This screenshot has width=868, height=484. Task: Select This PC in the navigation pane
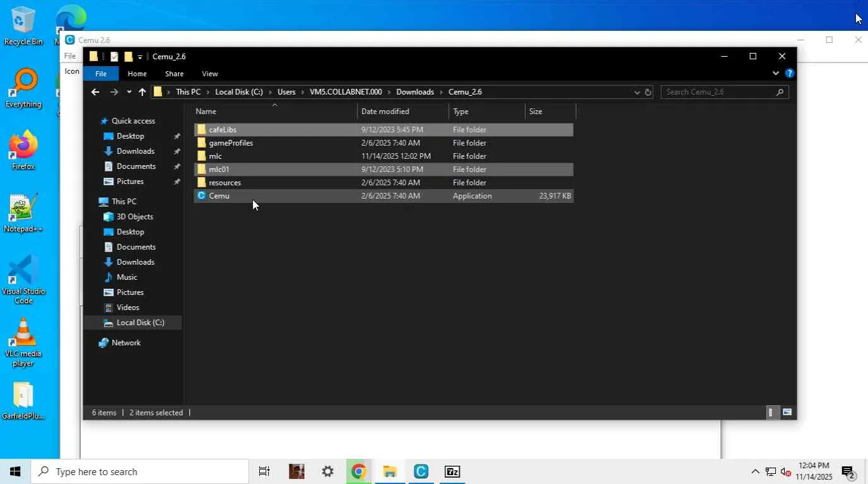[x=124, y=202]
